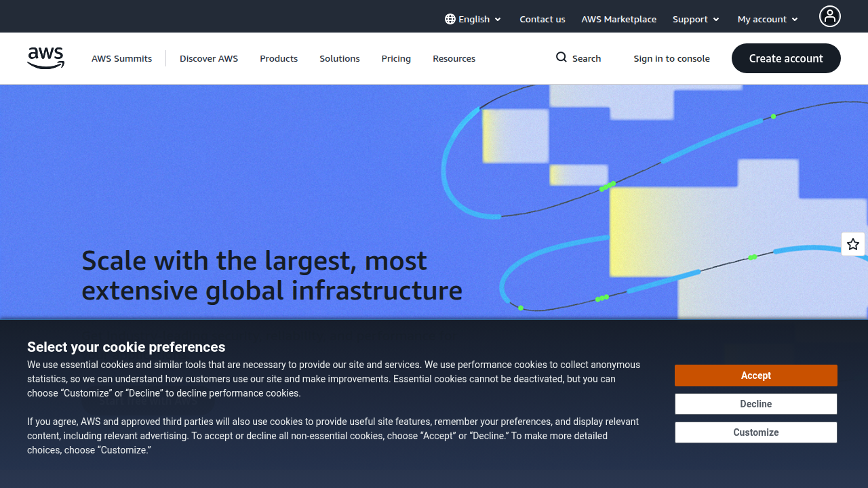The image size is (868, 488).
Task: Open the user profile avatar icon
Action: pyautogui.click(x=830, y=16)
